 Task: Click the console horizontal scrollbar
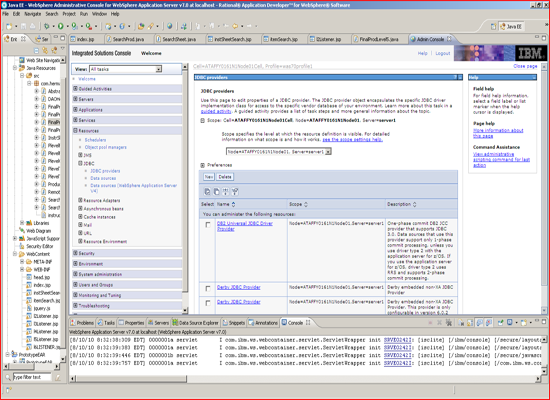pos(304,379)
